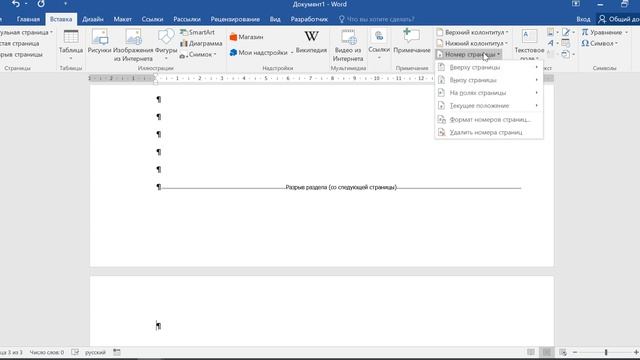Click the Разрыв страницы (Page Break) button

pos(21,54)
